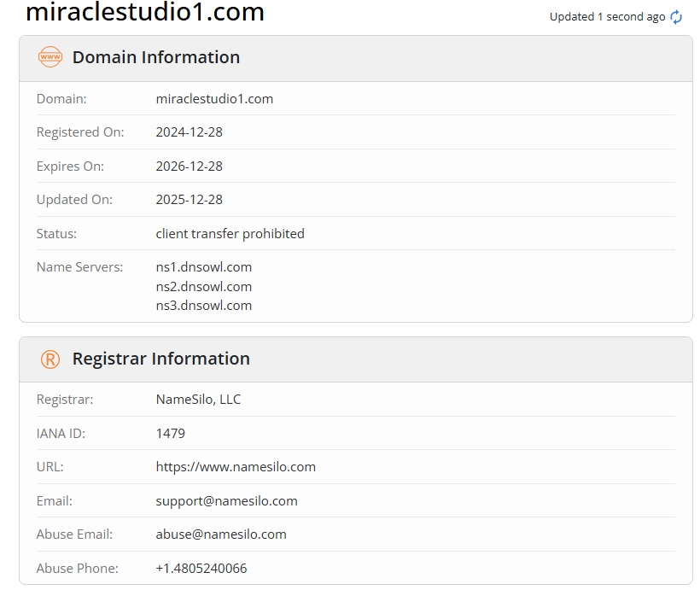Select the Registrar Information header
This screenshot has height=590, width=700.
click(161, 359)
